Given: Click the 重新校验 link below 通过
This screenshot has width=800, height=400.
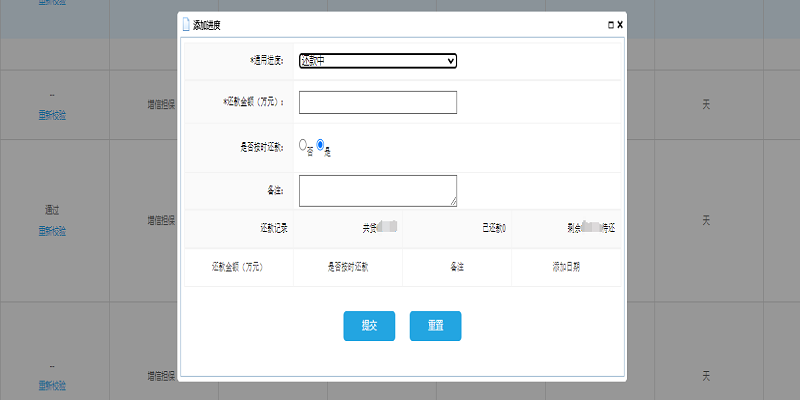Looking at the screenshot, I should click(x=52, y=231).
